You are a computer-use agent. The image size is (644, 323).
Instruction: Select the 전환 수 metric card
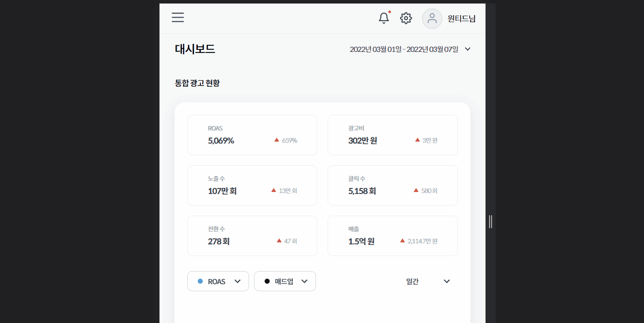[252, 236]
